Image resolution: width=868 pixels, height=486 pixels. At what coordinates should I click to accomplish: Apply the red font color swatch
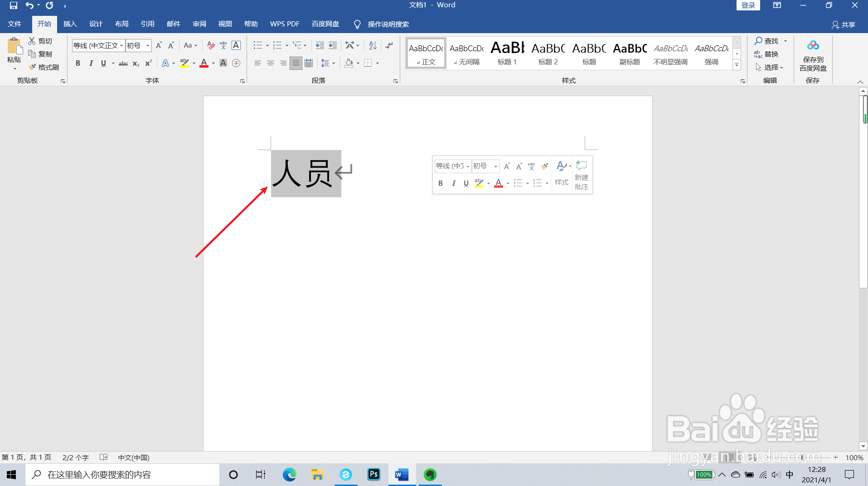(x=204, y=63)
